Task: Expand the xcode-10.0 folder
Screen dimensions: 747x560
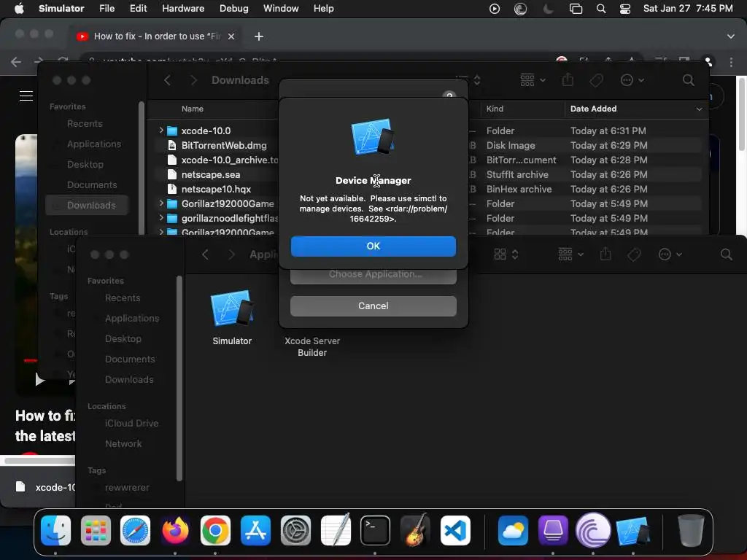Action: 161,130
